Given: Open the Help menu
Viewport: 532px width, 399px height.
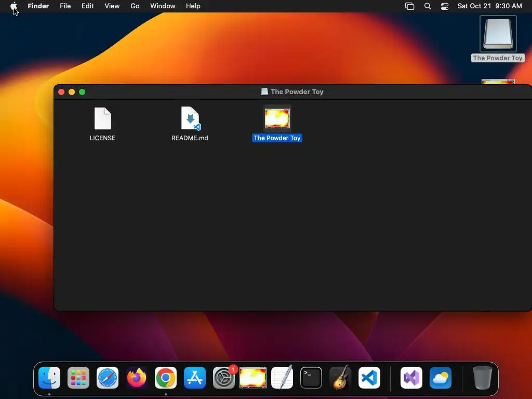Looking at the screenshot, I should coord(193,6).
